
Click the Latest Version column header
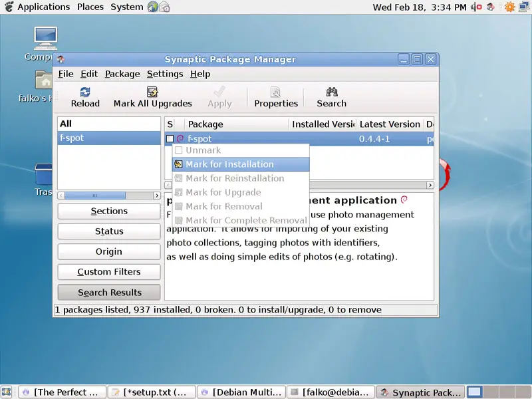390,124
